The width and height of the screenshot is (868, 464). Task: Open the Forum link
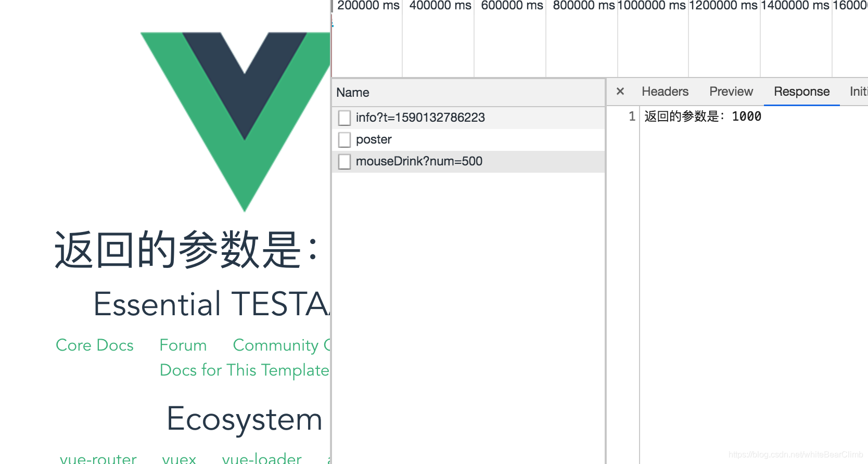click(183, 345)
